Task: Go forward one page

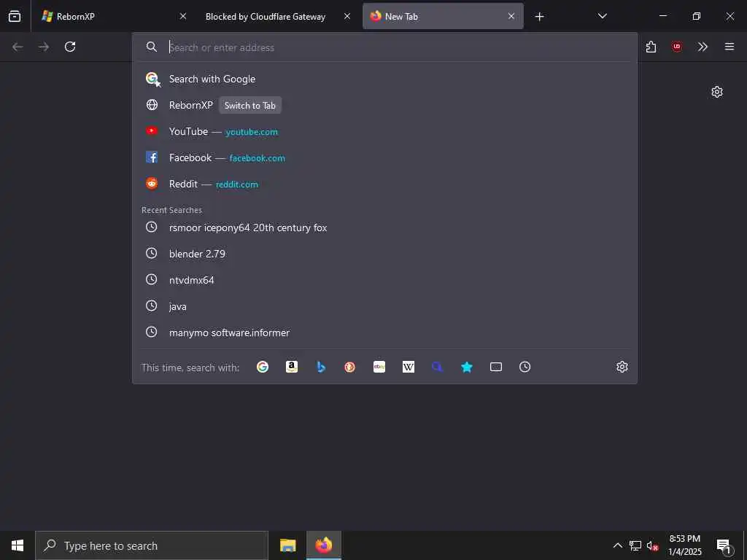Action: point(44,47)
